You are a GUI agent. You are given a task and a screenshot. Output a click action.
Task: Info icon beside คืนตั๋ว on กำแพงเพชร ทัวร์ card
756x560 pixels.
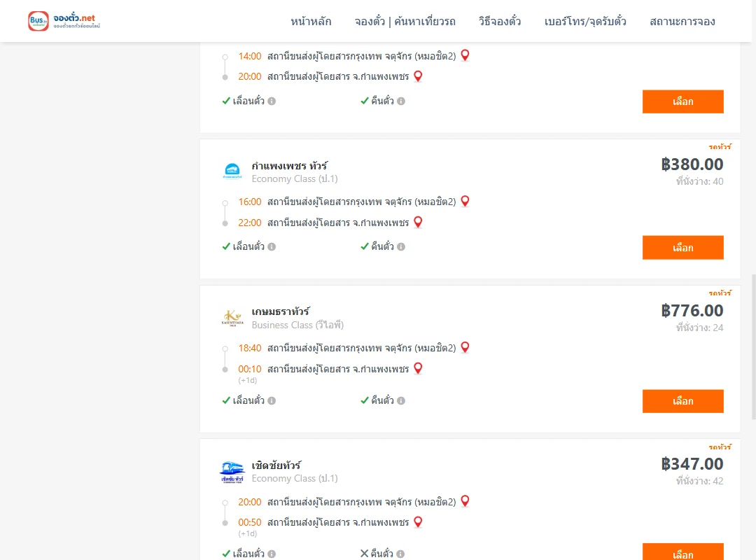tap(401, 247)
